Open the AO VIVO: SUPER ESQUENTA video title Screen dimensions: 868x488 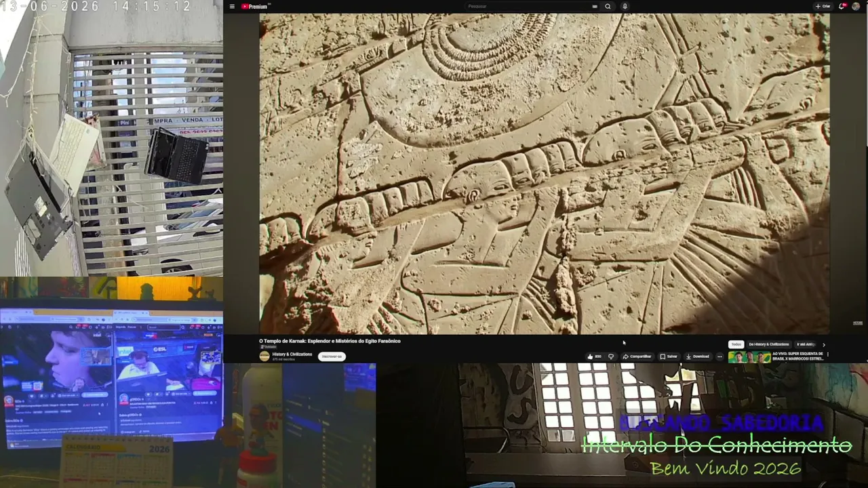[x=797, y=356]
